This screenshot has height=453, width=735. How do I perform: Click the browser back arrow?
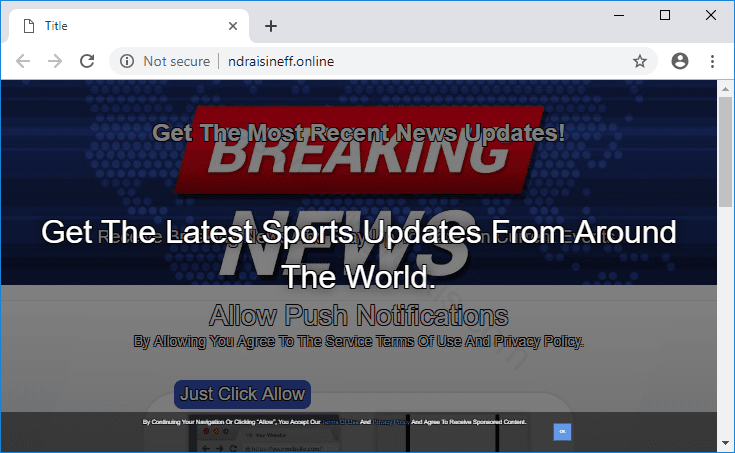tap(23, 61)
